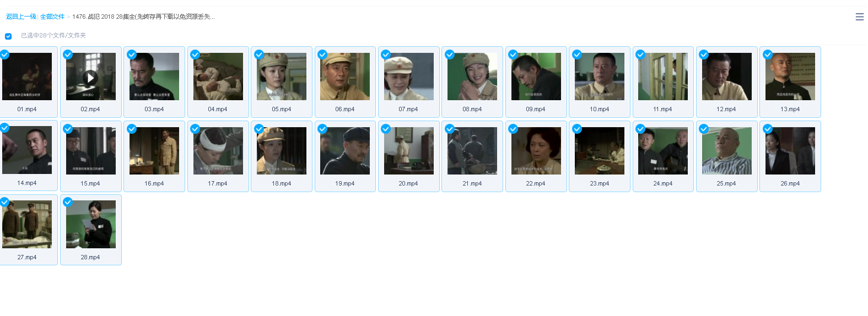
Task: Go back via 返回上一级 link
Action: [21, 17]
